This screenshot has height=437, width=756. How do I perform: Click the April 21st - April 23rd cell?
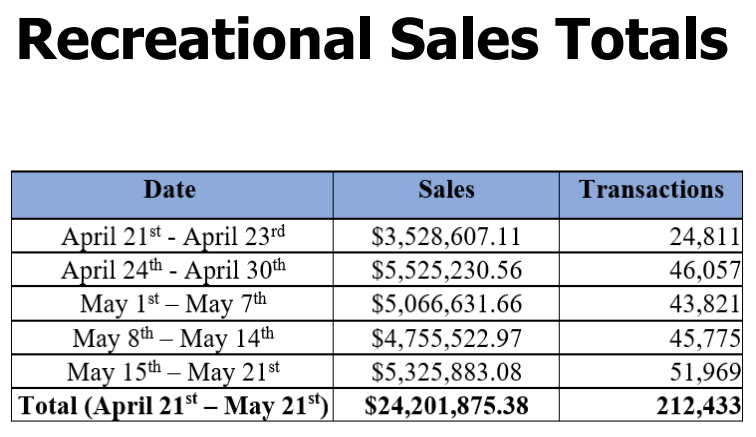click(173, 237)
